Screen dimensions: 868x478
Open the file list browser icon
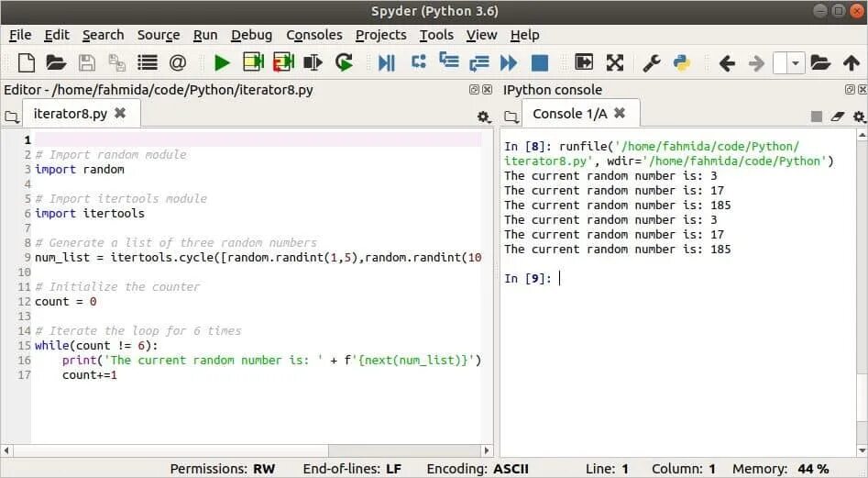(x=148, y=62)
